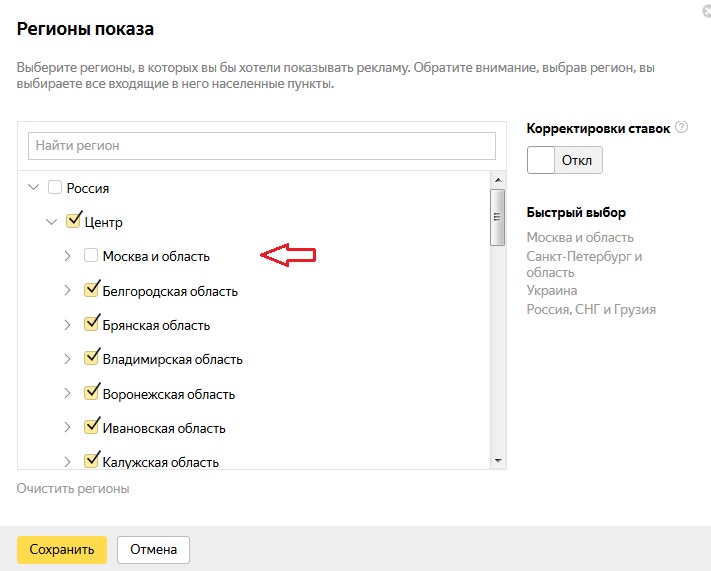
Task: Quick-select Украина link
Action: [552, 290]
